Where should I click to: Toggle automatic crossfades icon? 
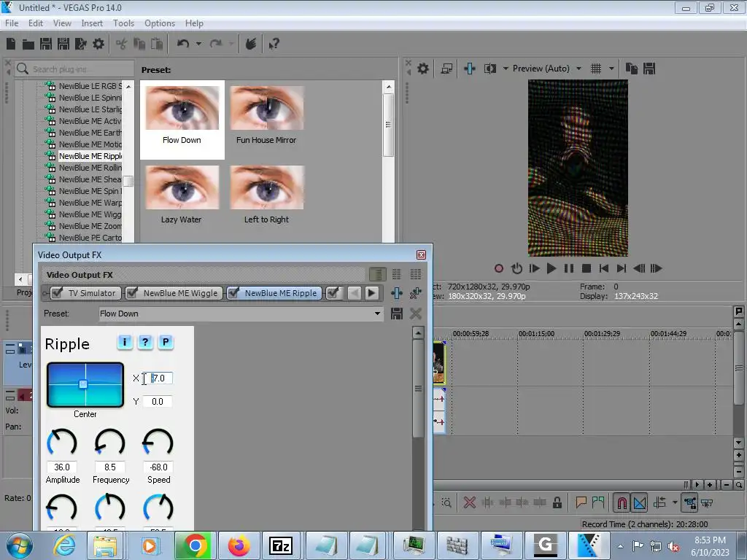pos(640,502)
